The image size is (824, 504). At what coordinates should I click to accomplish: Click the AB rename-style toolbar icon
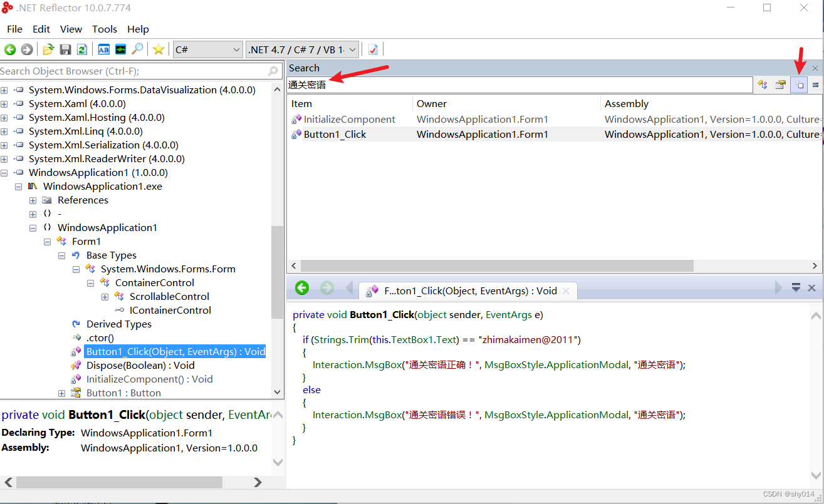coord(104,49)
